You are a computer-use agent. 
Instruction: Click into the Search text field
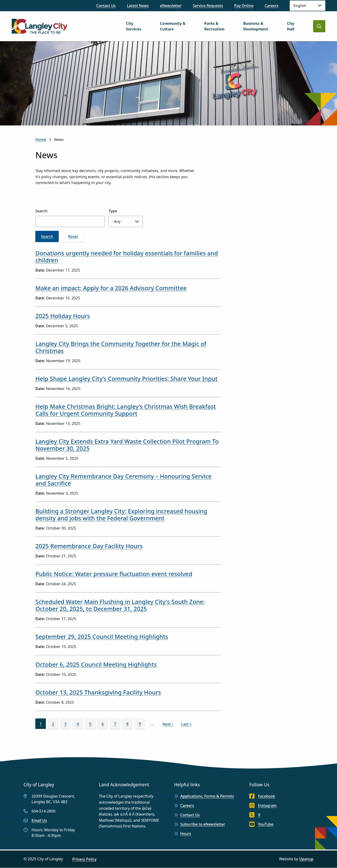click(x=70, y=221)
